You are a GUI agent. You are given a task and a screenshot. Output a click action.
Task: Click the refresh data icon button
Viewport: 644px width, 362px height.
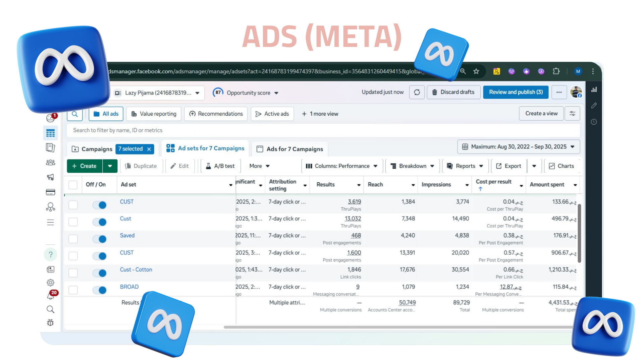click(x=417, y=92)
